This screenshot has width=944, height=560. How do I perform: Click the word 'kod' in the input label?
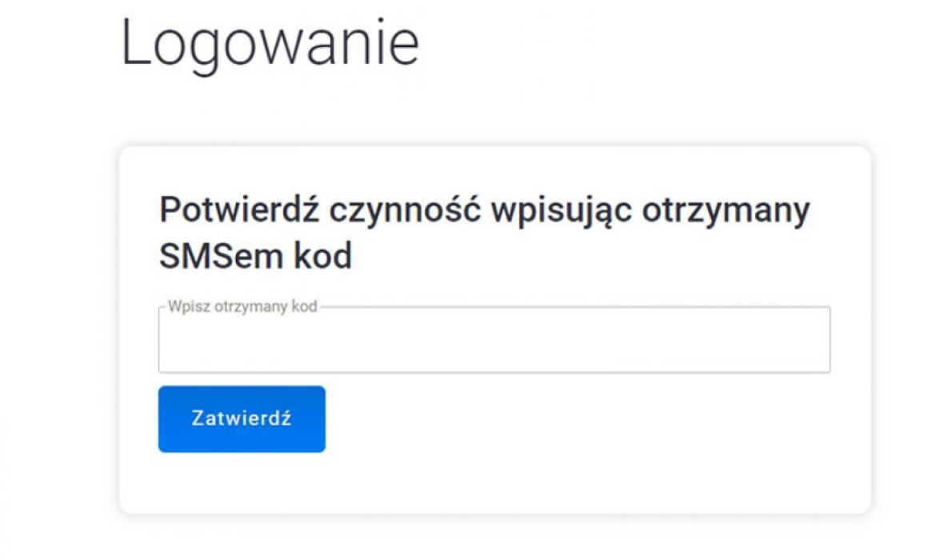coord(306,307)
